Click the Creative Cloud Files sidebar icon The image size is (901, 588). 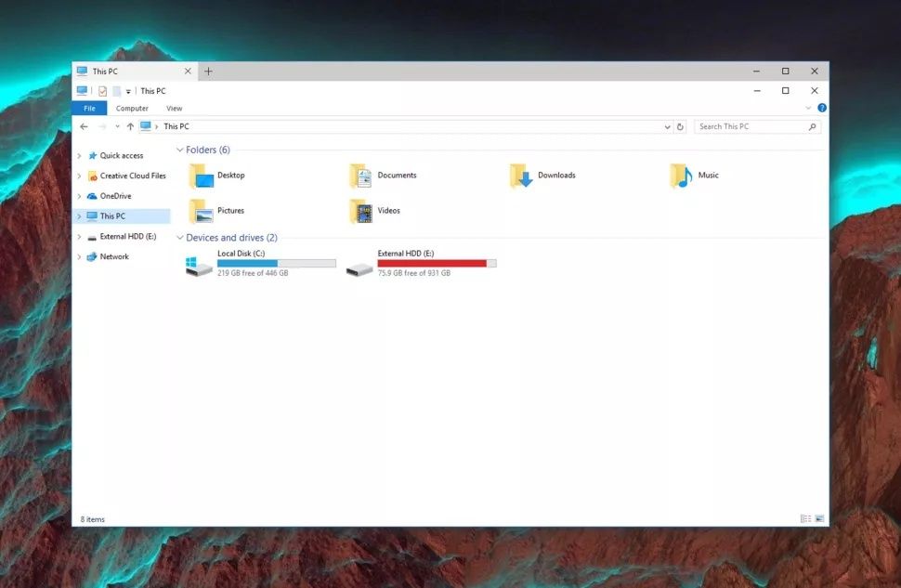(x=93, y=176)
